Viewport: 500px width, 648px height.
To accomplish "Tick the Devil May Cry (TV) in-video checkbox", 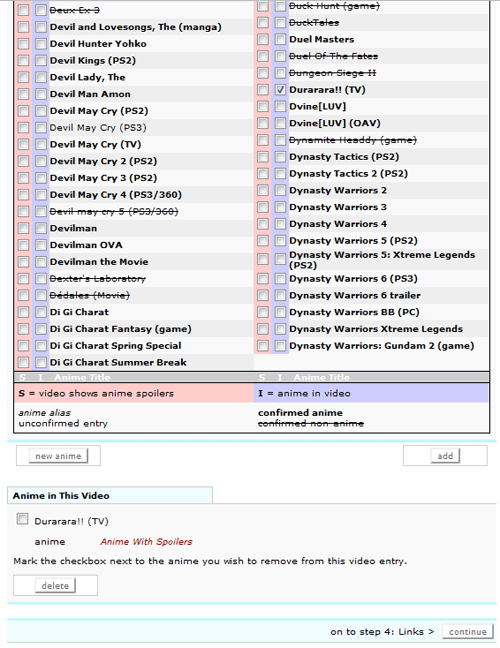I will tap(40, 144).
